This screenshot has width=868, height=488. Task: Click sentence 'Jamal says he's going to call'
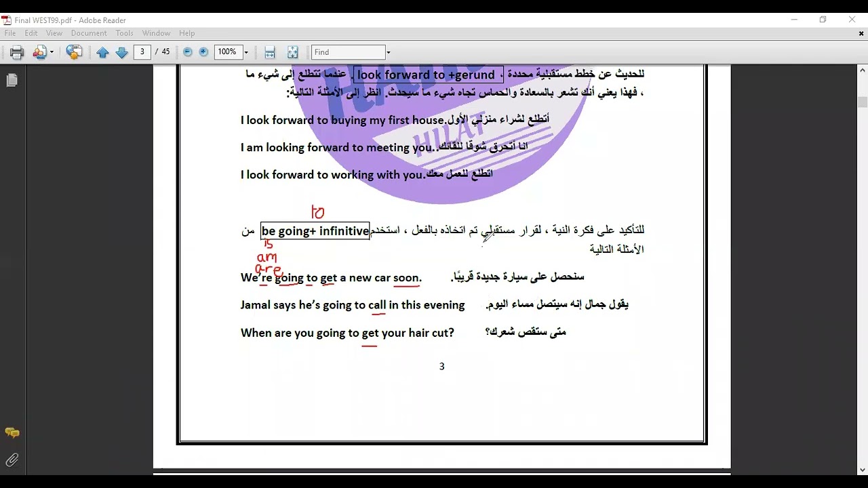[x=313, y=305]
